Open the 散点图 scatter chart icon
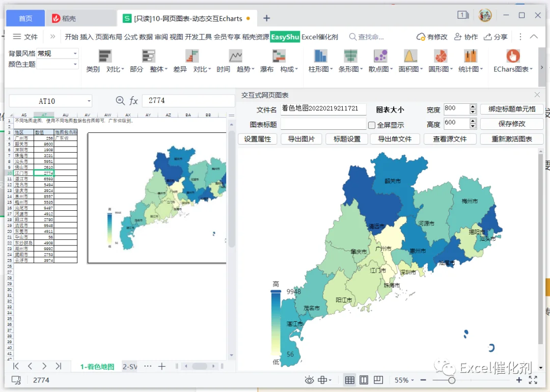Image resolution: width=550 pixels, height=392 pixels. (380, 56)
